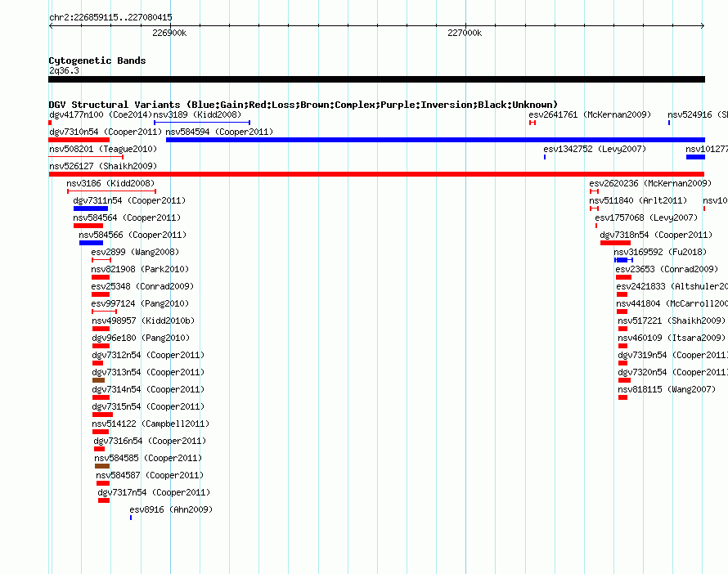Click the chr2:226859115..227080415 coordinate text
The image size is (728, 574).
110,17
